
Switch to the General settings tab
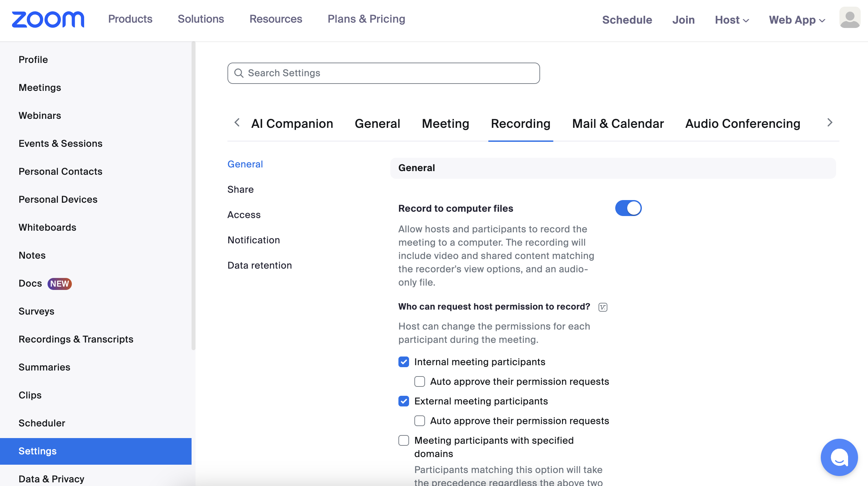pyautogui.click(x=377, y=123)
